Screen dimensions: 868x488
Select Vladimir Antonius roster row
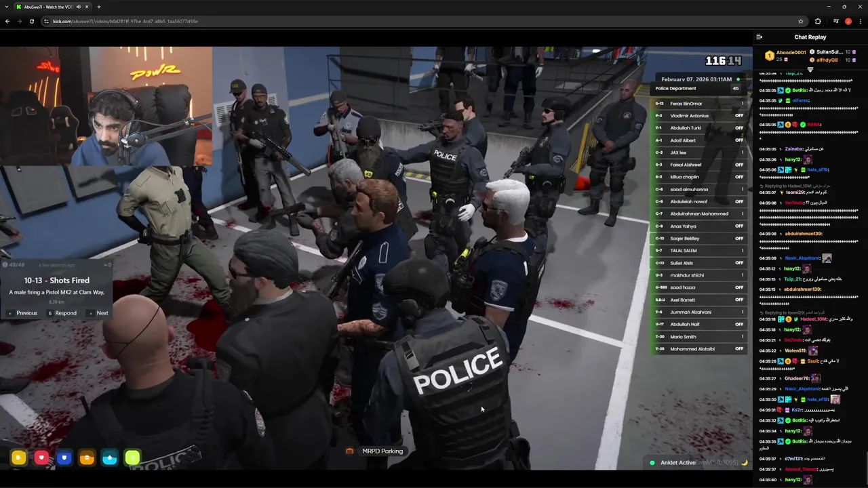pos(698,116)
